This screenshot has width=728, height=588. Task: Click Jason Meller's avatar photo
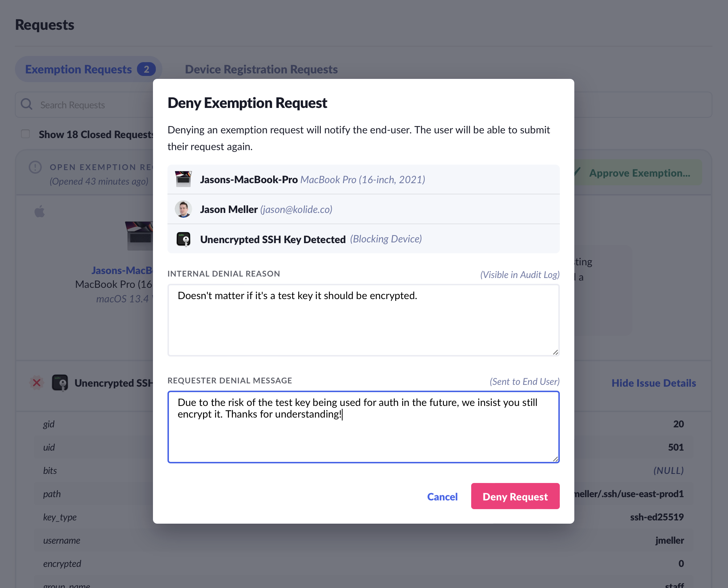point(183,209)
